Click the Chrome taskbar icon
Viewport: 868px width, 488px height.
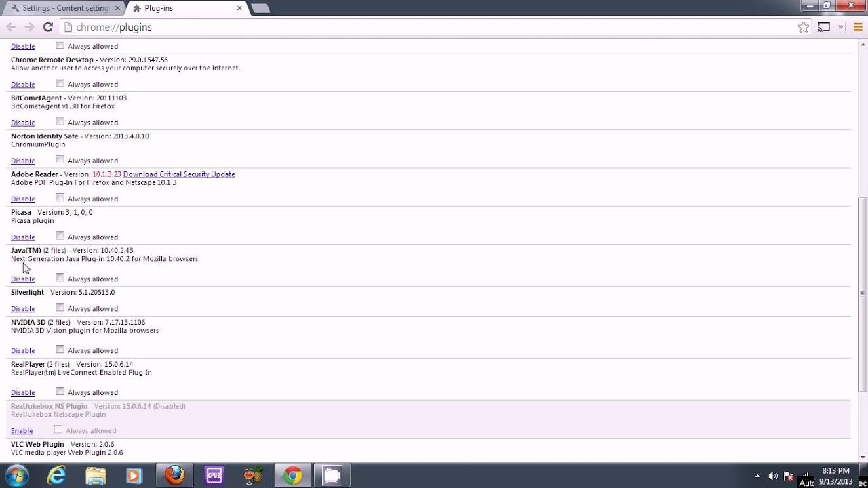pos(293,476)
